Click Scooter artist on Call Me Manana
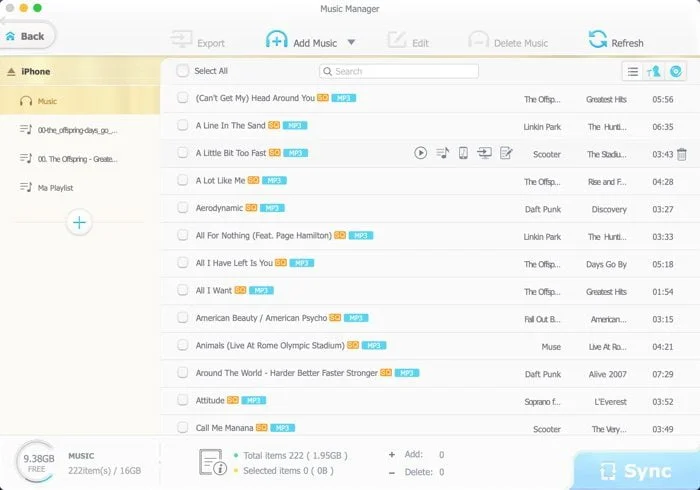This screenshot has height=490, width=700. click(x=547, y=429)
